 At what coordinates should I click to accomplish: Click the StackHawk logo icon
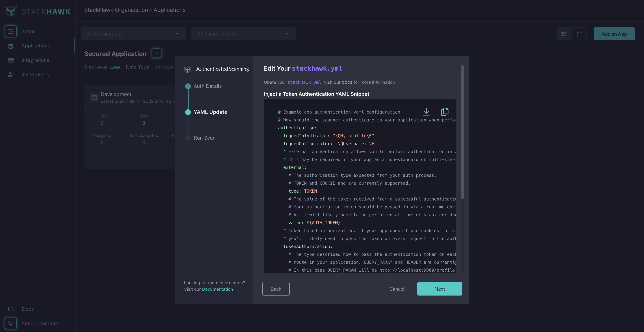click(11, 11)
